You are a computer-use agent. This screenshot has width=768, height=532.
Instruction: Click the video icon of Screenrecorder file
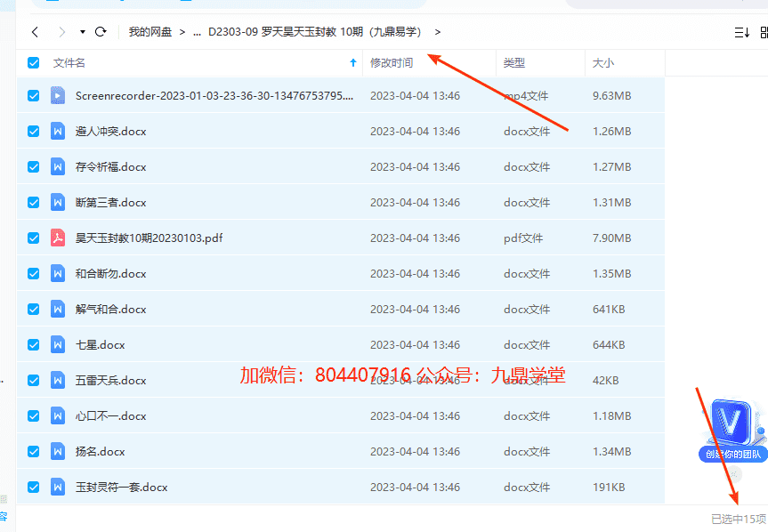coord(58,95)
